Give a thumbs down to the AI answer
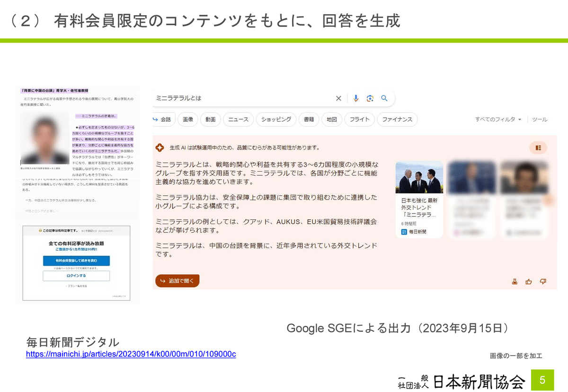 543,281
